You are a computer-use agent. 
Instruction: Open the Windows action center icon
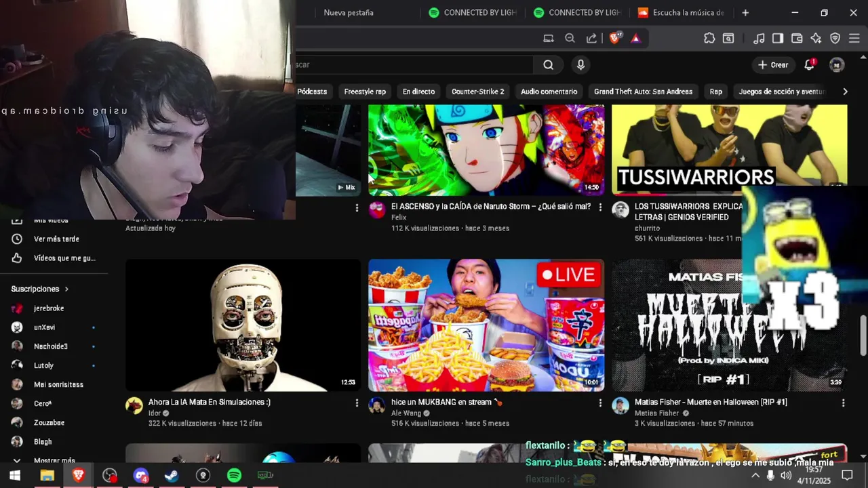[x=847, y=475]
